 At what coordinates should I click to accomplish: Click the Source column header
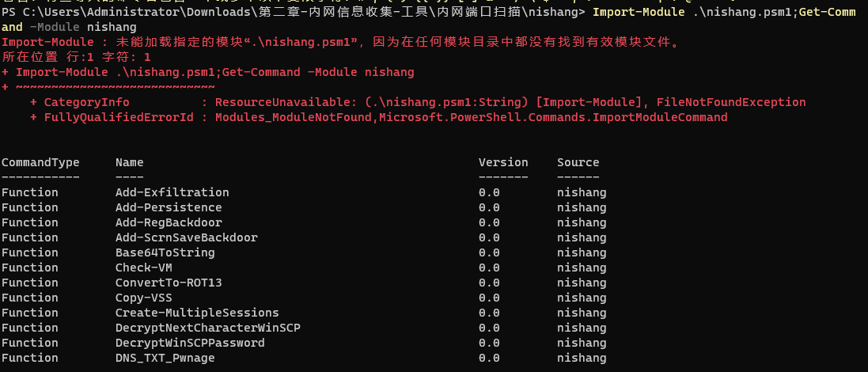point(578,162)
